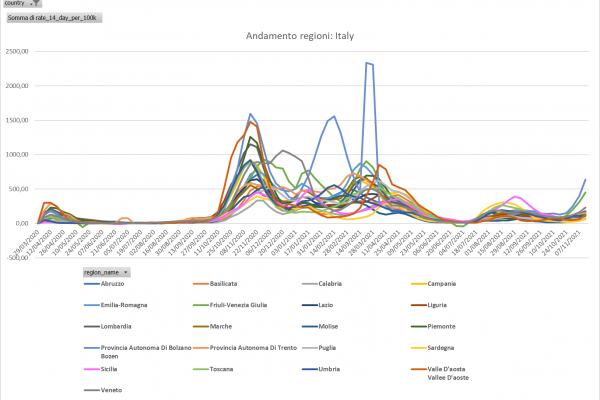Screen dimensions: 600x400
Task: Select the Molise legend entry
Action: (x=320, y=327)
